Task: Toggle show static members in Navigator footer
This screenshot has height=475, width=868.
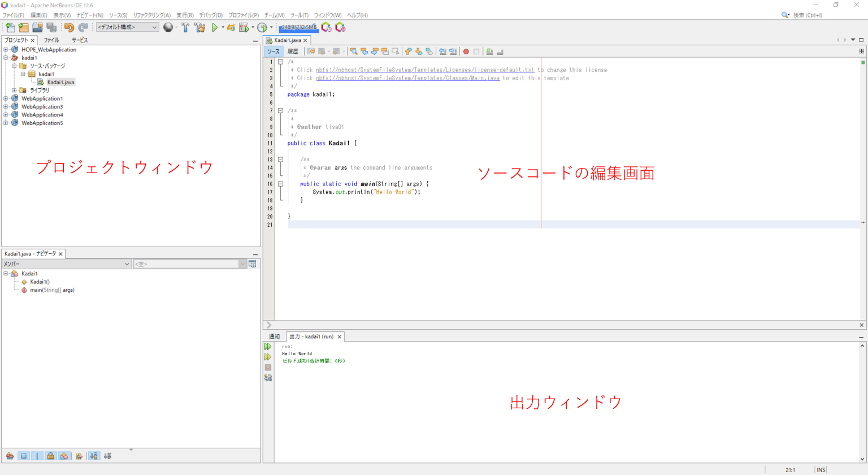Action: (37, 456)
